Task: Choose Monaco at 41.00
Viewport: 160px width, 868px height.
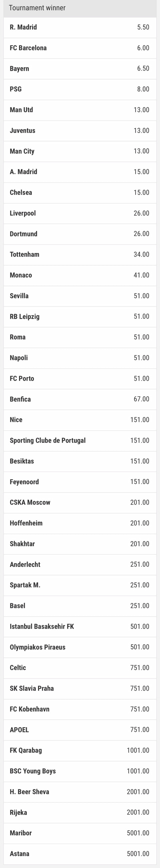Action: pos(80,275)
